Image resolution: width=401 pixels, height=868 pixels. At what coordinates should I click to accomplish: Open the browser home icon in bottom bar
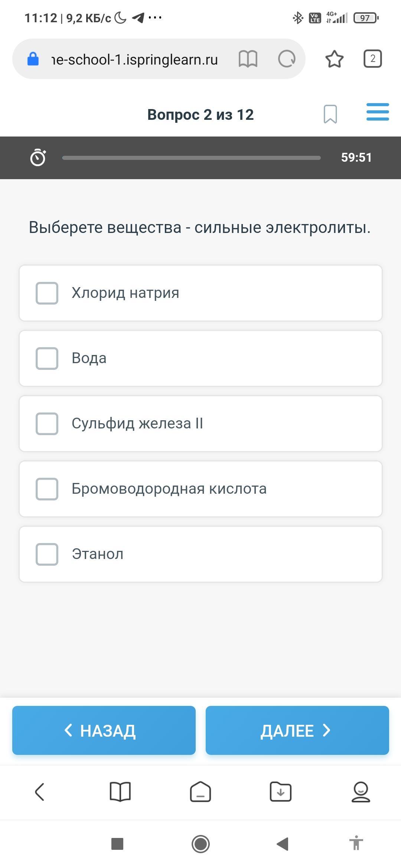coord(200,792)
